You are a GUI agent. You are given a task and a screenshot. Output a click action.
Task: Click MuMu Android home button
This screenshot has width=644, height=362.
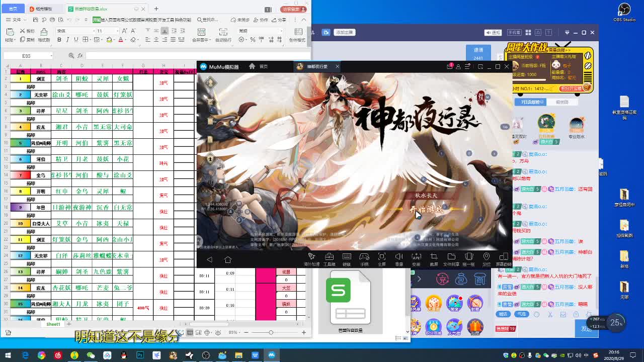point(228,260)
